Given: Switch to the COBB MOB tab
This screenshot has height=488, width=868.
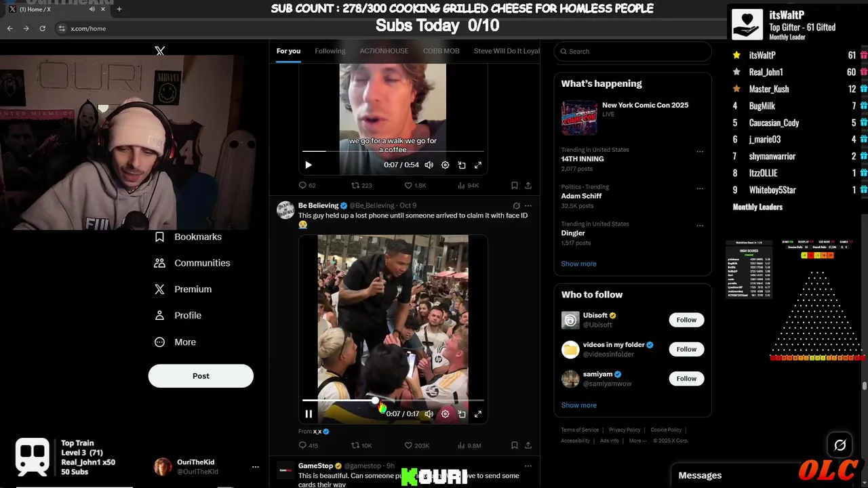Looking at the screenshot, I should pyautogui.click(x=441, y=51).
